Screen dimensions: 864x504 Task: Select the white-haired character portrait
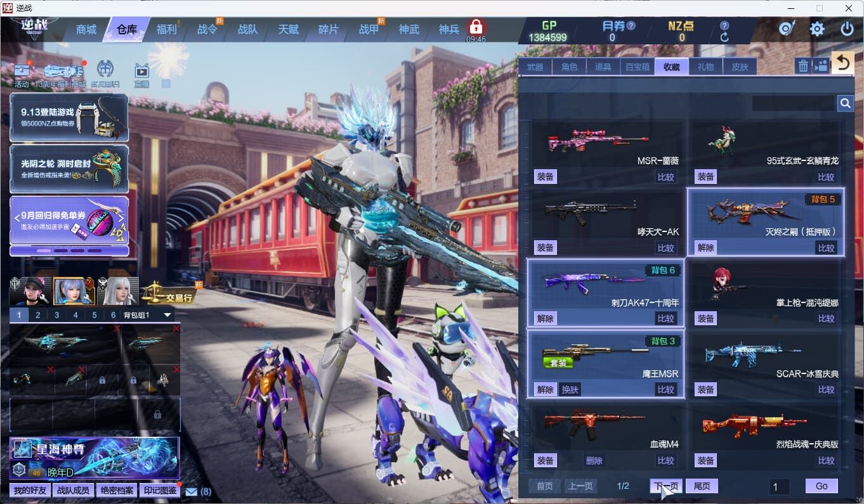coord(117,291)
